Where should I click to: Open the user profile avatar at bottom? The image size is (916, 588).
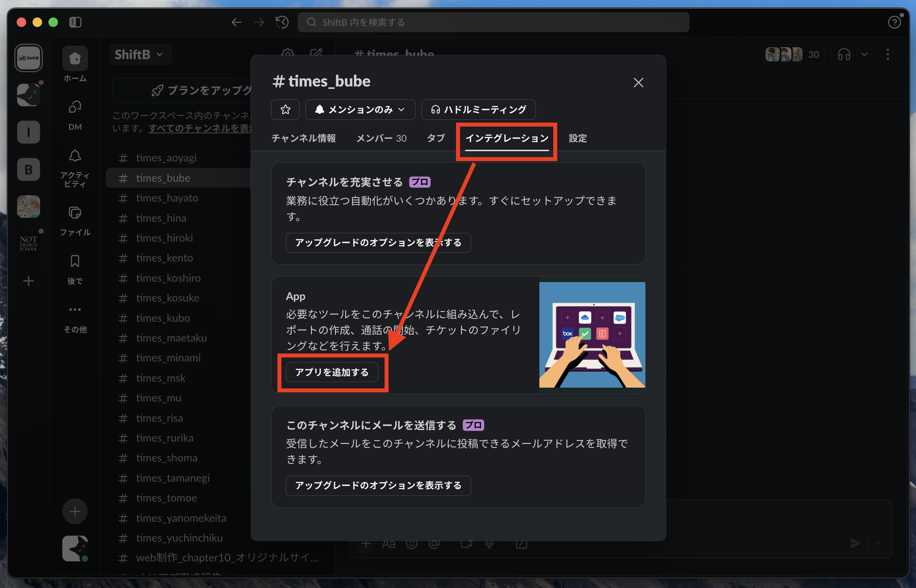75,548
